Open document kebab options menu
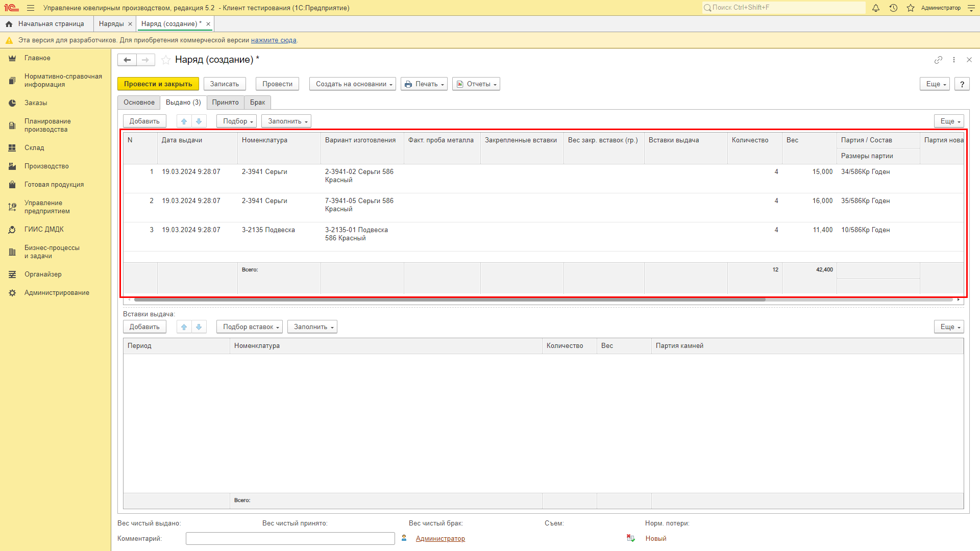This screenshot has width=980, height=551. pos(954,60)
